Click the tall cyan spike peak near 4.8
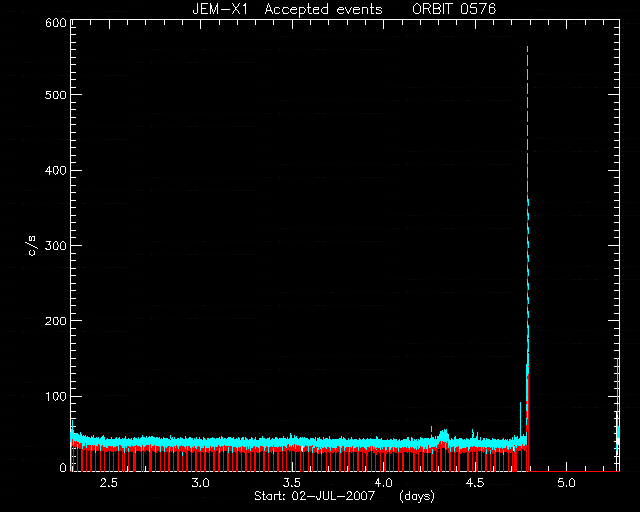Image resolution: width=640 pixels, height=512 pixels. (x=527, y=49)
